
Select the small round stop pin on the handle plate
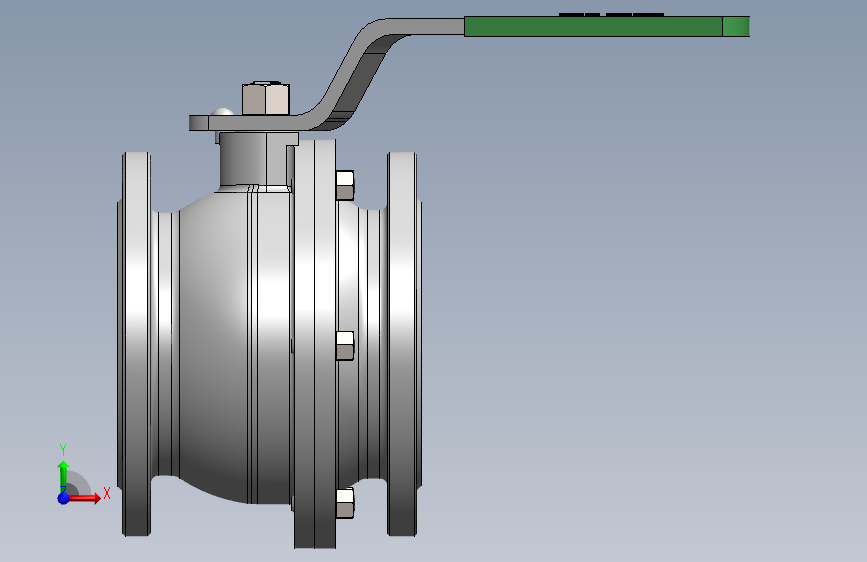[x=223, y=112]
